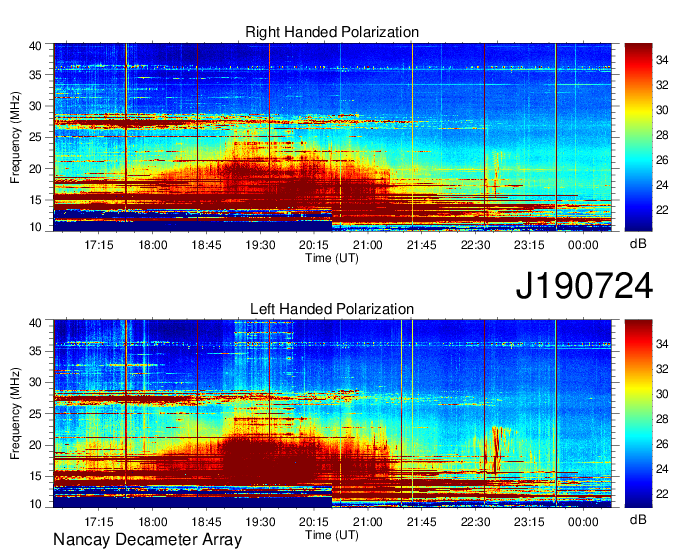Click the 22:30 tick on bottom time axis
This screenshot has height=552, width=680.
click(x=475, y=522)
